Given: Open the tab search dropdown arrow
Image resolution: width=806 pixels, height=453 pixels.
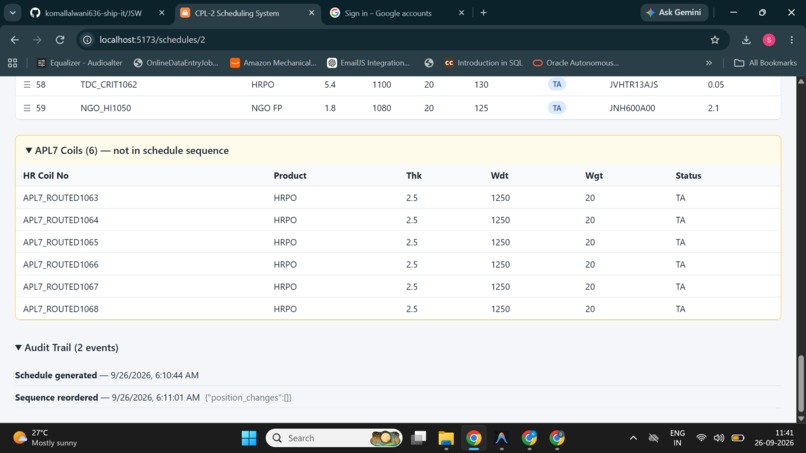Looking at the screenshot, I should point(13,13).
